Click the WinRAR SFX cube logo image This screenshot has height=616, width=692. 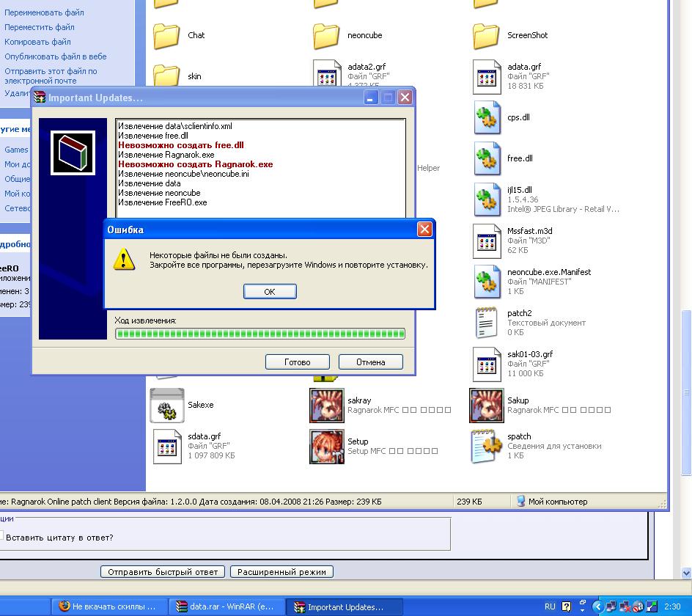pos(73,153)
